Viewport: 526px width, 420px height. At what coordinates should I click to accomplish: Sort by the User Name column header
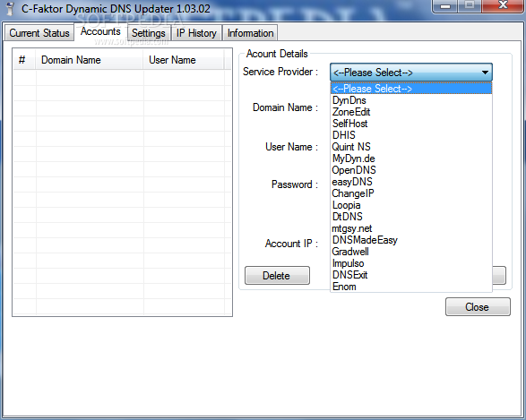pos(184,60)
